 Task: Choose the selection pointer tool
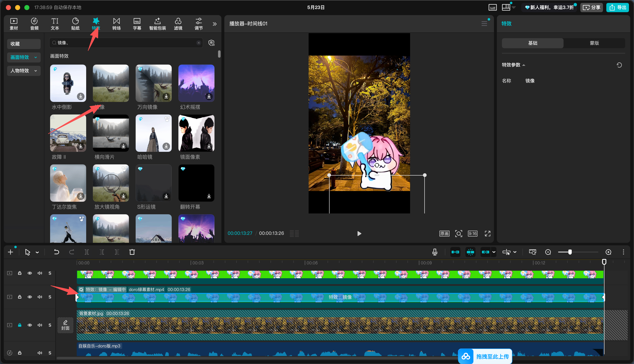click(27, 252)
